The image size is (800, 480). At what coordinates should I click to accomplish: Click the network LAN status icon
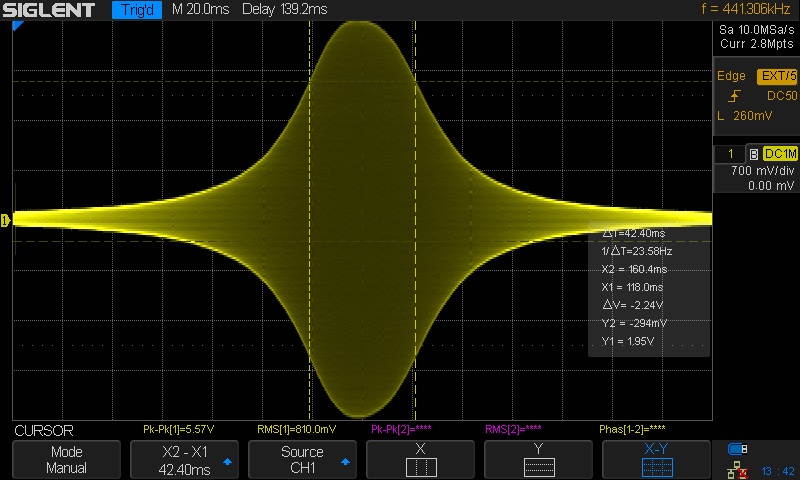pyautogui.click(x=738, y=467)
